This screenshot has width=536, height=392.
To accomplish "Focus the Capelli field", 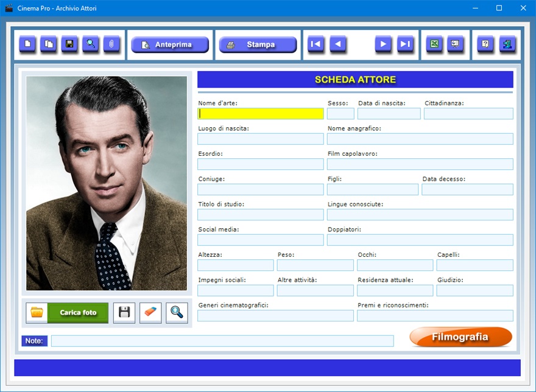I will point(475,265).
